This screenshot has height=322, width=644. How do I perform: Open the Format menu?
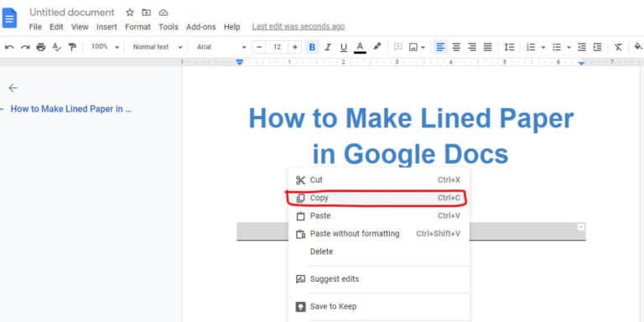[x=138, y=27]
